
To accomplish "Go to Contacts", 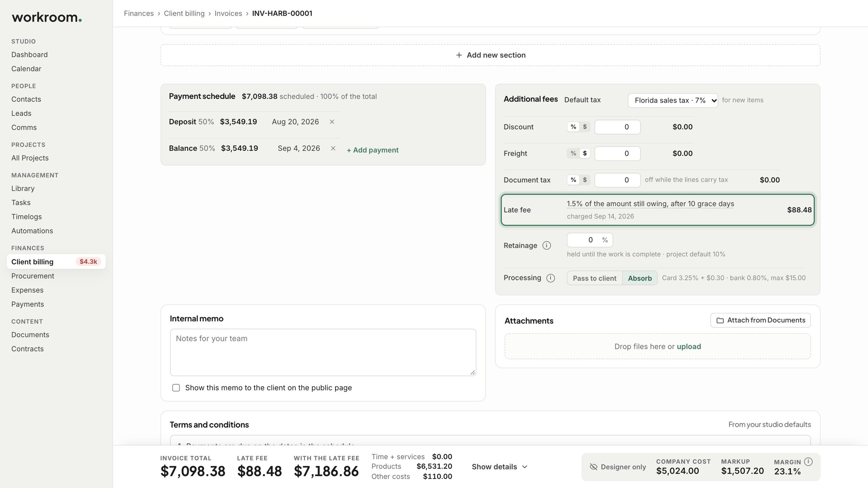I will click(x=26, y=99).
